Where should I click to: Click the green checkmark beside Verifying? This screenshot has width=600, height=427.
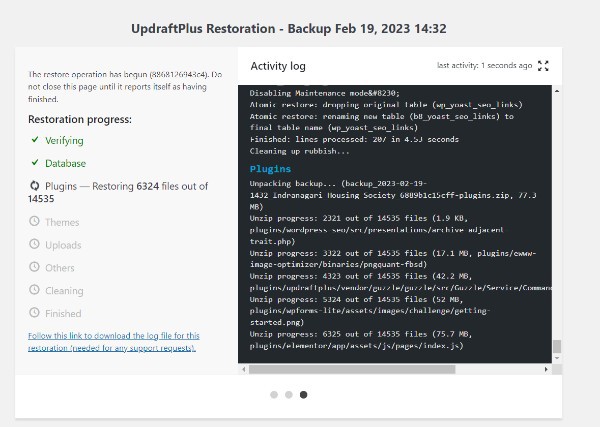(35, 140)
